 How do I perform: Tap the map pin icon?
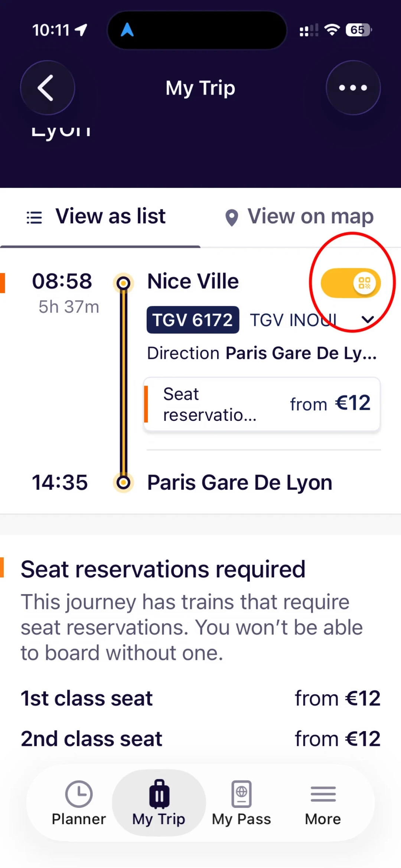[232, 218]
